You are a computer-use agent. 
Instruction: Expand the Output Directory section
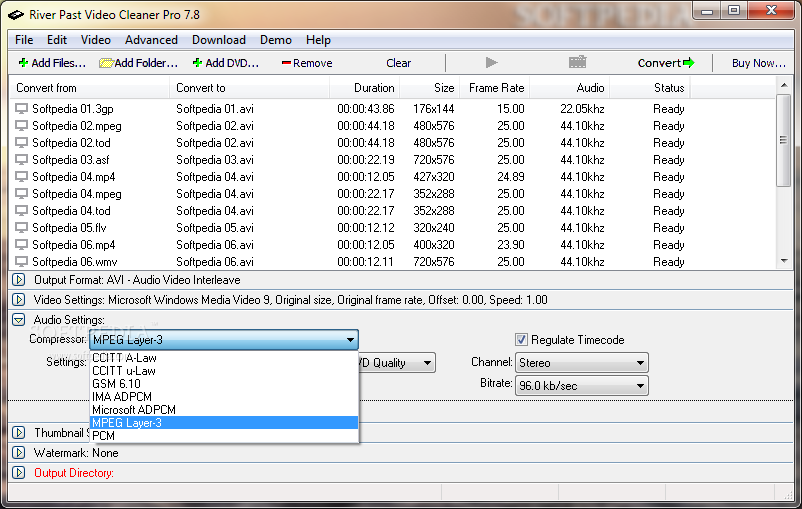click(18, 473)
